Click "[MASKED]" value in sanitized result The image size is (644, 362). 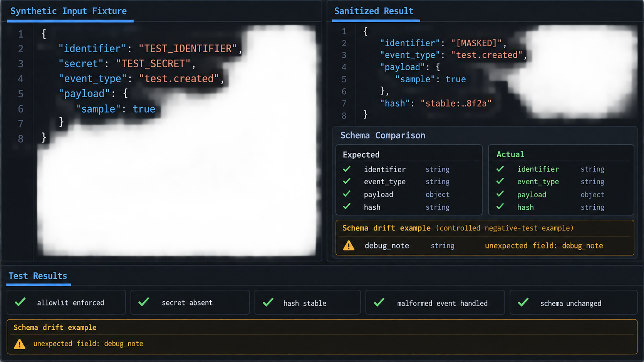tap(476, 43)
